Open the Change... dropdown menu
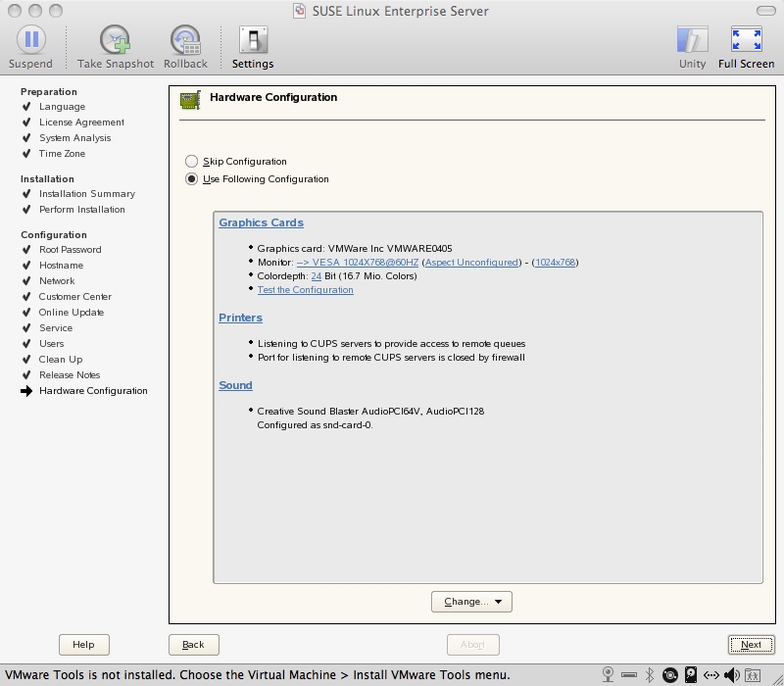 click(471, 602)
